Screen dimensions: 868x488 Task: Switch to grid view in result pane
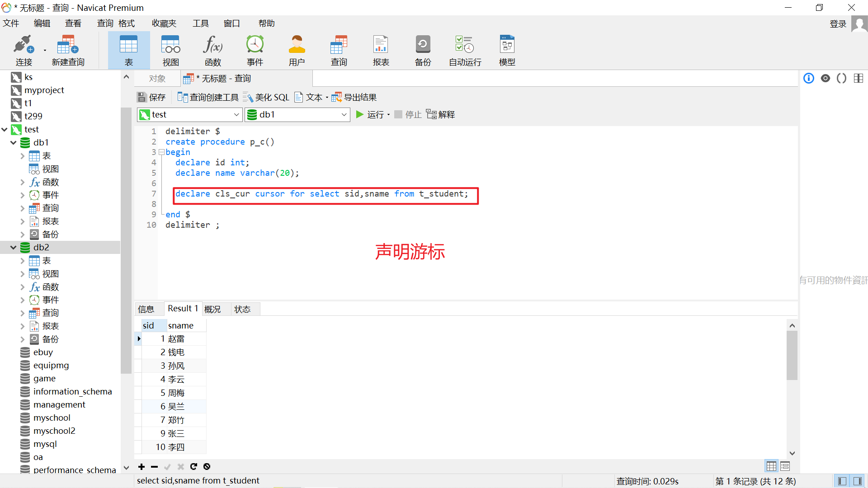(771, 466)
